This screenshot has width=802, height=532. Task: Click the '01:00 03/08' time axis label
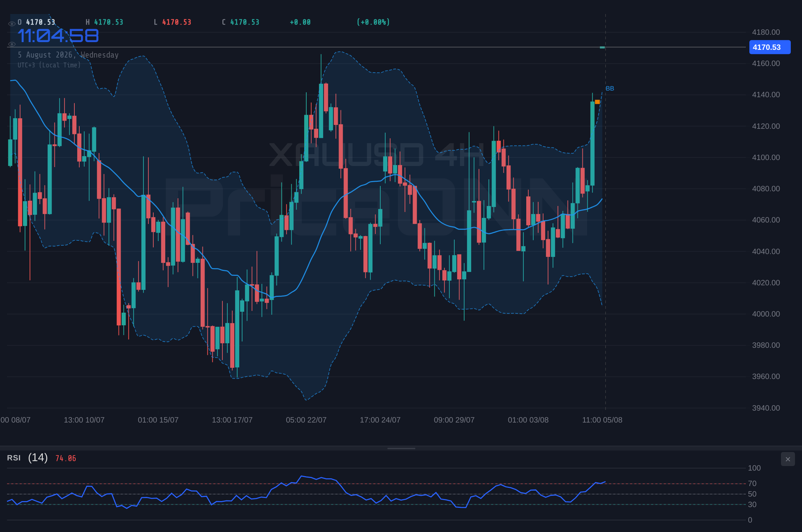pos(528,420)
